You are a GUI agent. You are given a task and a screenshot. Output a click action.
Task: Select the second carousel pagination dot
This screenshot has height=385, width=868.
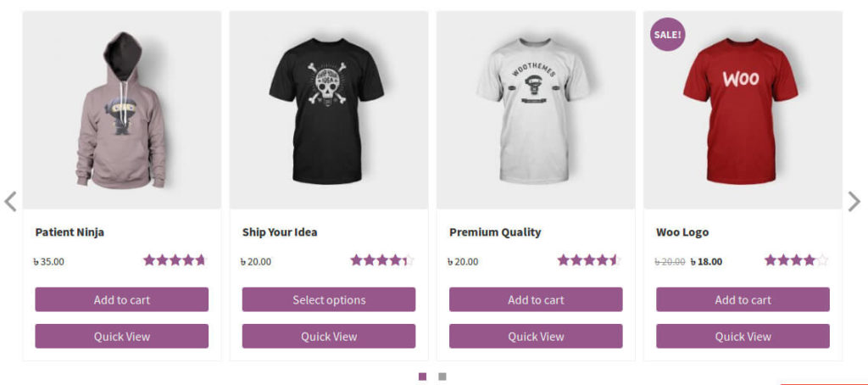point(442,377)
